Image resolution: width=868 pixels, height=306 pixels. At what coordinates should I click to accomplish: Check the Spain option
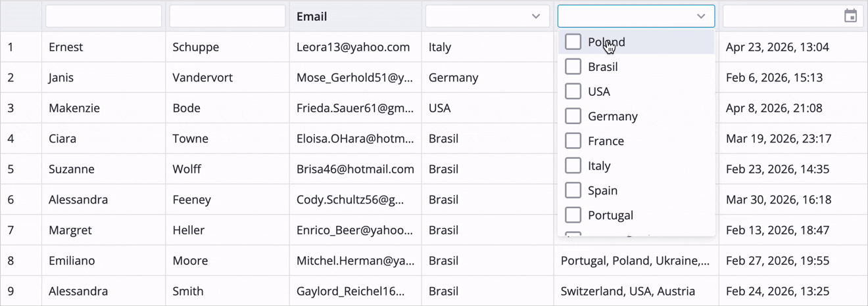(573, 190)
